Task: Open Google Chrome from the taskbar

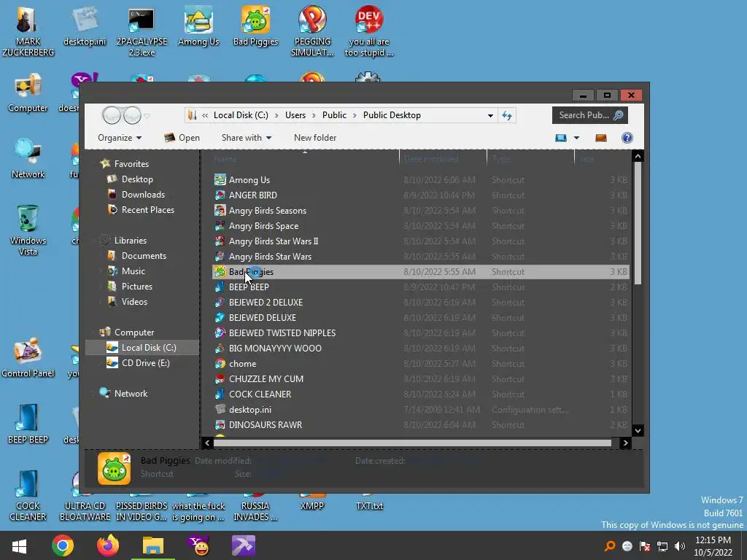Action: [63, 545]
